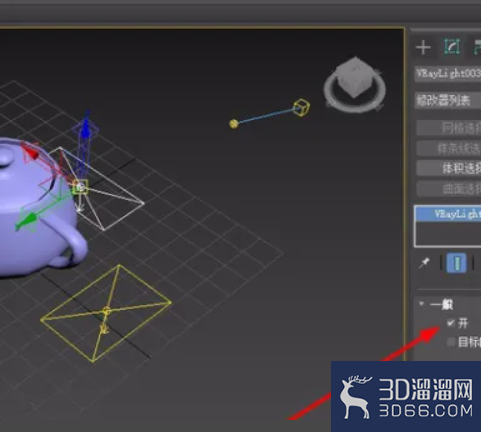Switch to the Modify panel tab

click(452, 47)
